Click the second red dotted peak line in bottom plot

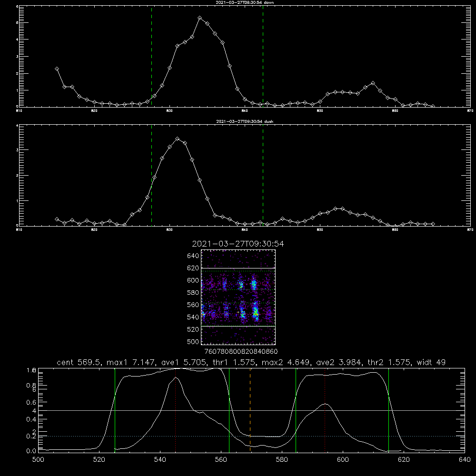click(x=325, y=410)
